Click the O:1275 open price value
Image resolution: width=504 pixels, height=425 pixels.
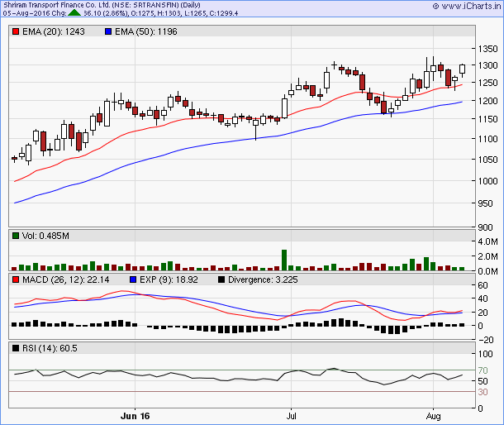142,13
